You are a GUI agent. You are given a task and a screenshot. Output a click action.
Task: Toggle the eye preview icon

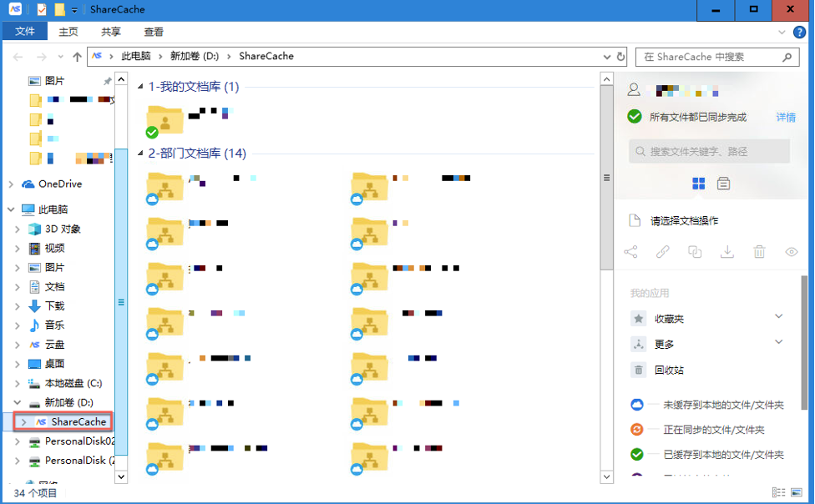[792, 251]
